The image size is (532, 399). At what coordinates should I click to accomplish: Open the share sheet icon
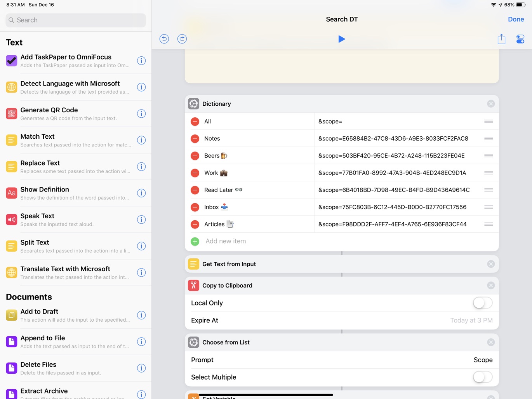pos(501,39)
